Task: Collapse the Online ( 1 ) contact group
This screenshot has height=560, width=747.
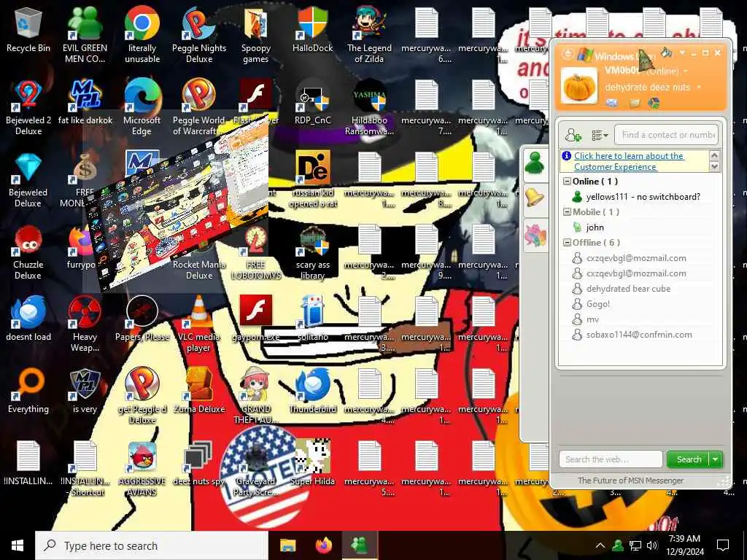Action: (567, 182)
